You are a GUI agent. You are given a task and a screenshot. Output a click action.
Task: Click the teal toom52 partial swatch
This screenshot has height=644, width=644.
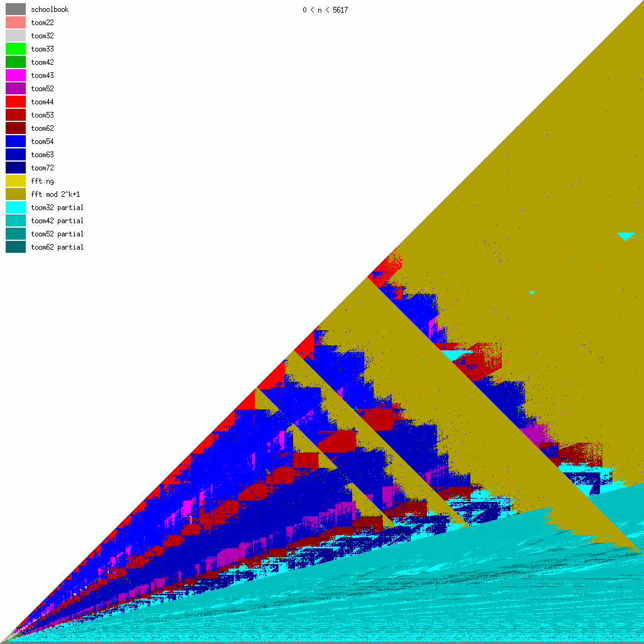[16, 233]
